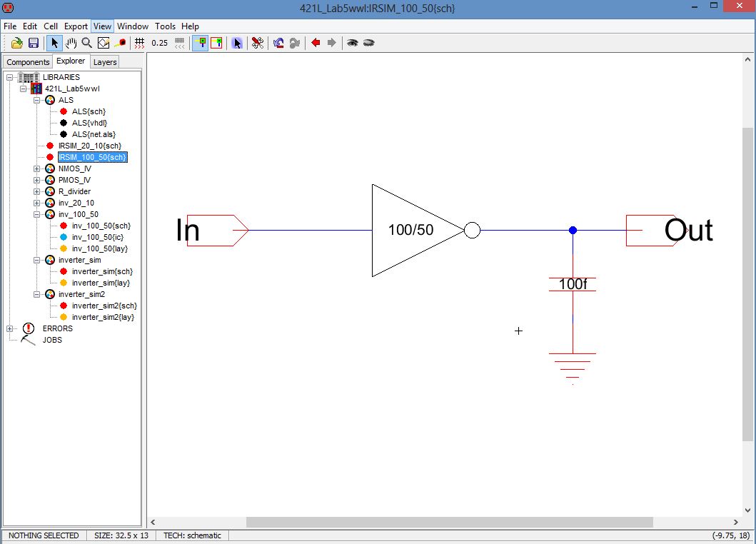Screen dimensions: 756x544
Task: Select the Measure tool icon
Action: coord(120,43)
